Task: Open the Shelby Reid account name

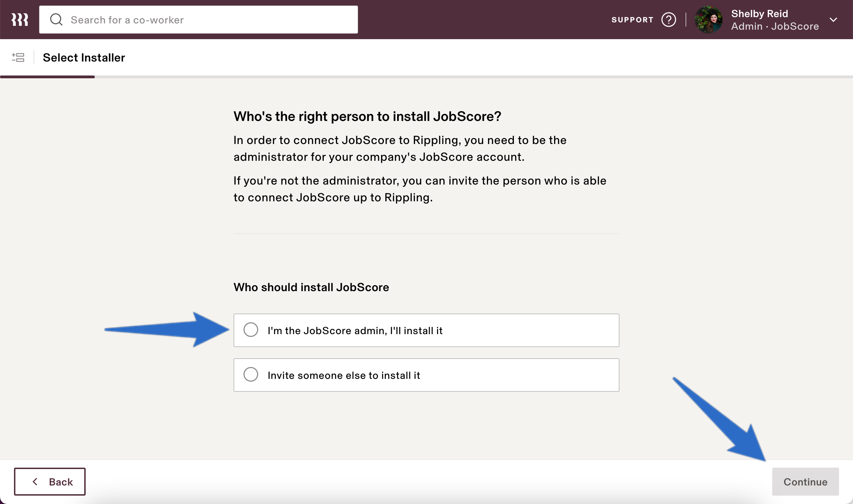Action: [x=759, y=14]
